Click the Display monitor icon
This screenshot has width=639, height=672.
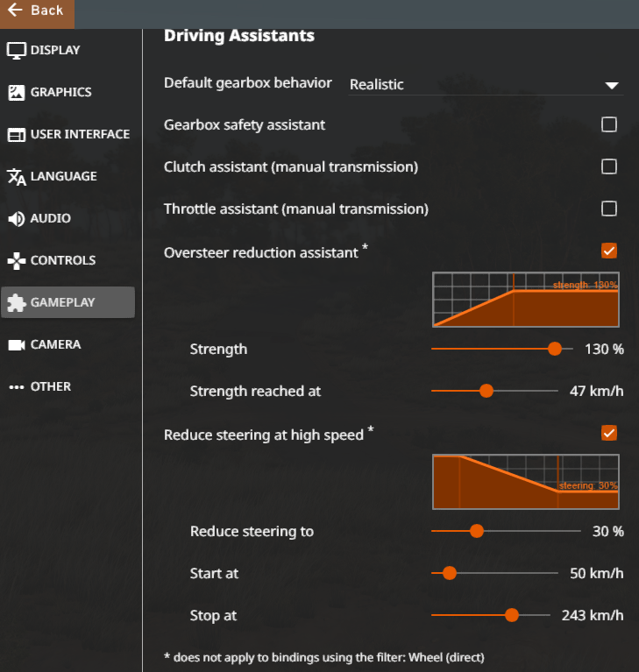17,51
